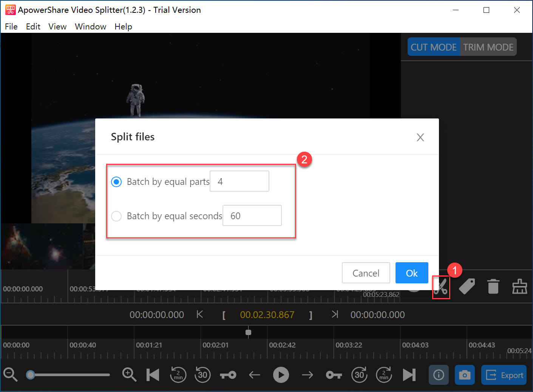Screen dimensions: 533x392
Task: Open the media info icon
Action: pyautogui.click(x=439, y=375)
